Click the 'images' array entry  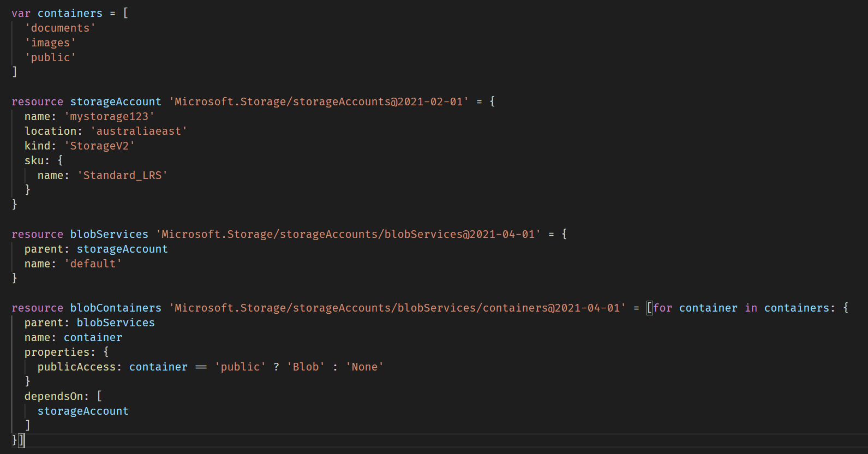50,43
